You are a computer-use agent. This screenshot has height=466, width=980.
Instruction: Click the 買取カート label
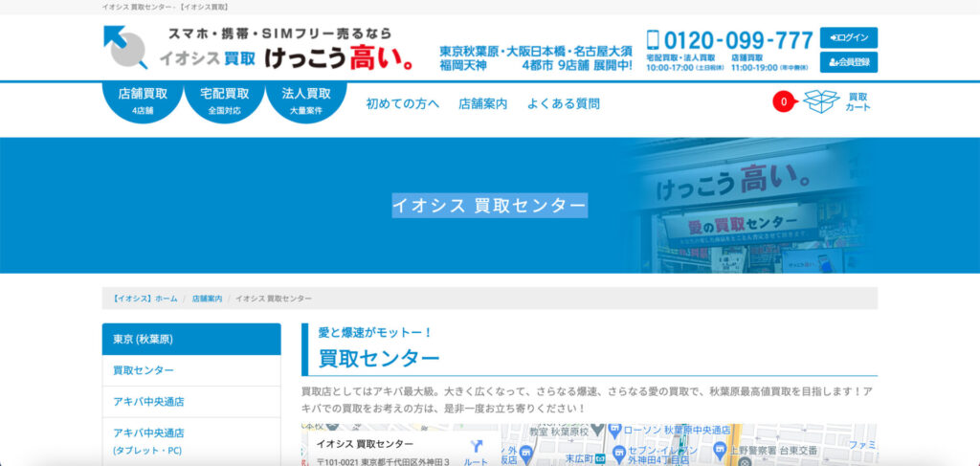pyautogui.click(x=857, y=101)
